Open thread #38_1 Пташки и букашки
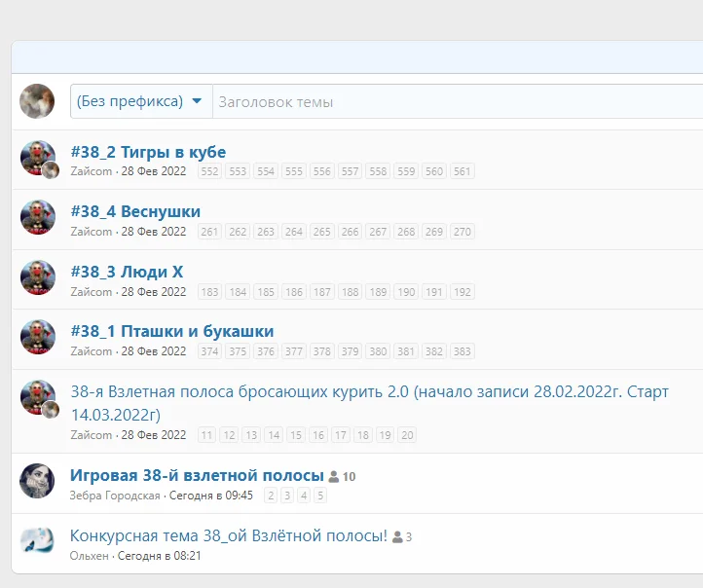Viewport: 703px width, 588px height. click(172, 331)
